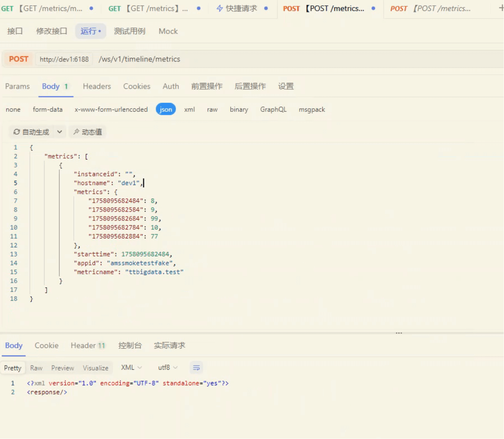Click the http://dev1:6188 base URL field
504x439 pixels.
[64, 59]
